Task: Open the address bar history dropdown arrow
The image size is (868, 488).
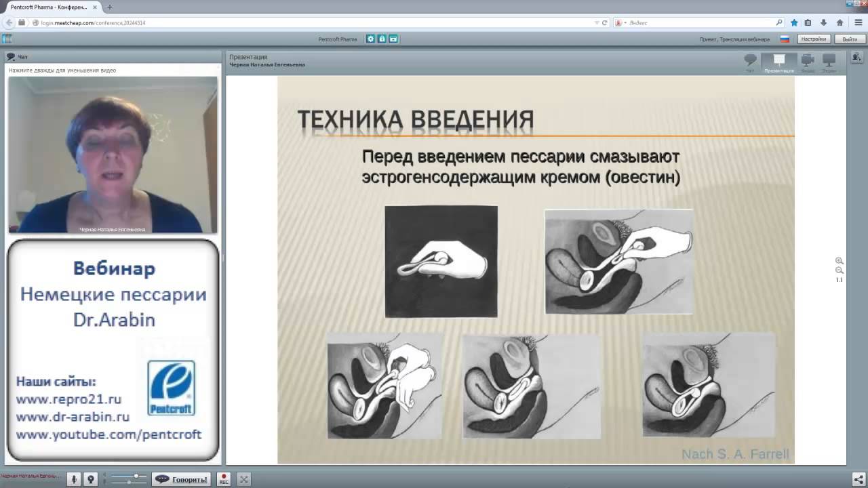Action: [596, 22]
